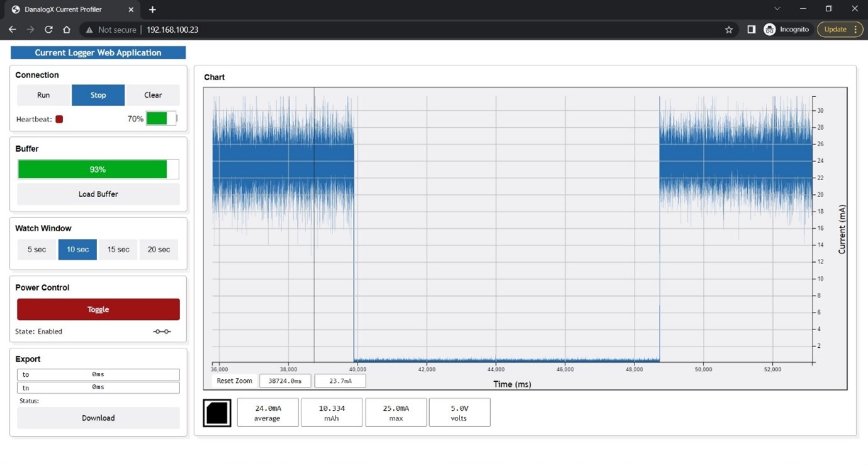Select the 5 sec watch window
The width and height of the screenshot is (868, 465).
click(37, 250)
